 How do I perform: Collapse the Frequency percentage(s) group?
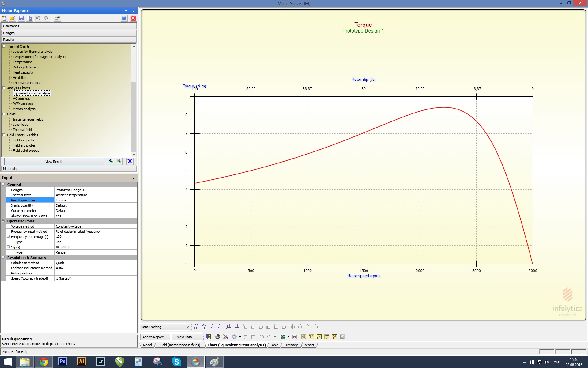pyautogui.click(x=9, y=236)
